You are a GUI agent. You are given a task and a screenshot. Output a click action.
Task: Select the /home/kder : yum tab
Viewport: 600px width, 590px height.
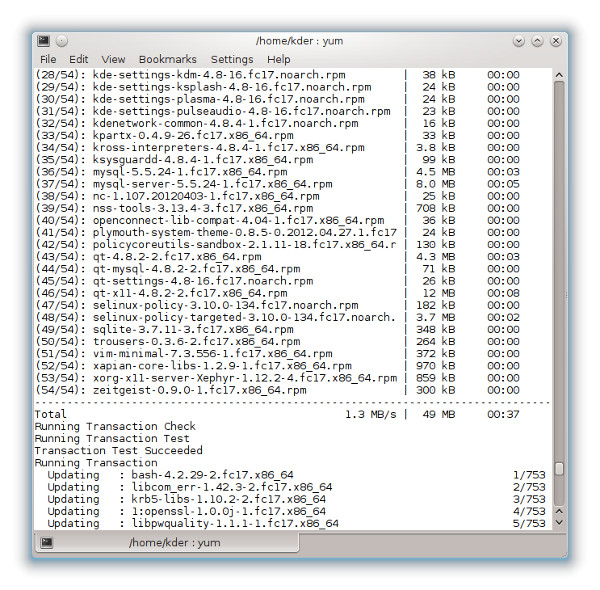[167, 542]
